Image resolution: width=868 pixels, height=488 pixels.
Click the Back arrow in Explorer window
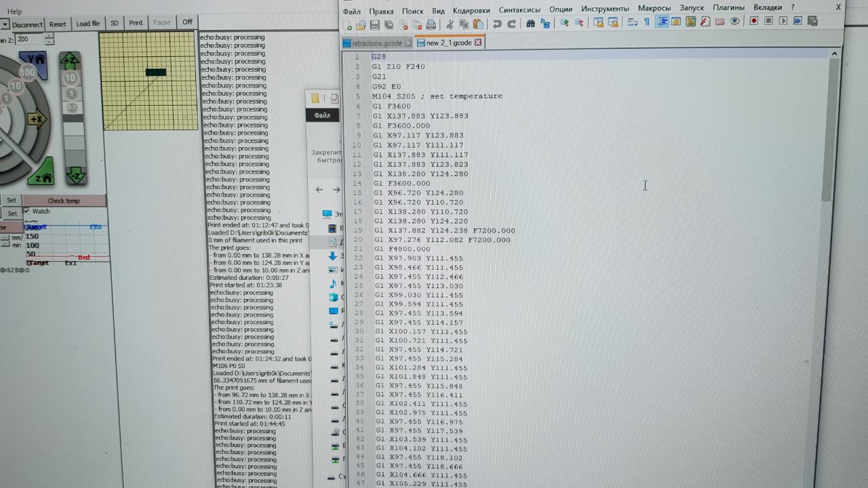tap(319, 190)
